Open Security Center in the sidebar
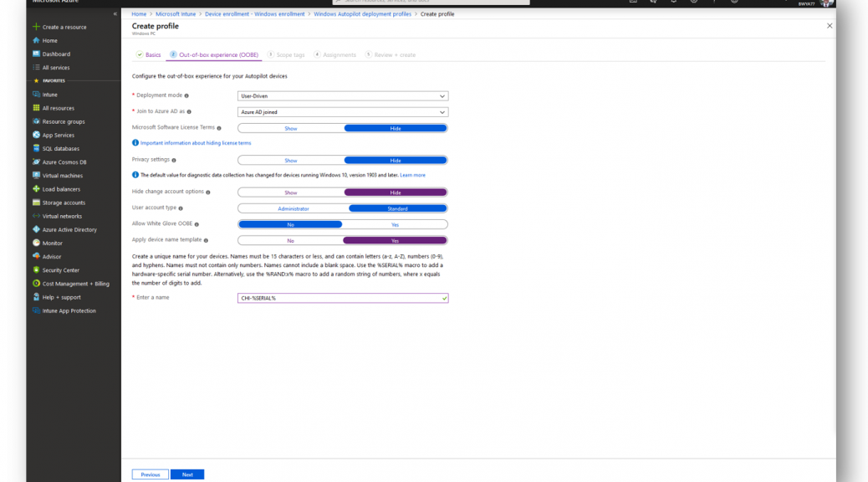Viewport: 868px width, 482px height. point(61,270)
